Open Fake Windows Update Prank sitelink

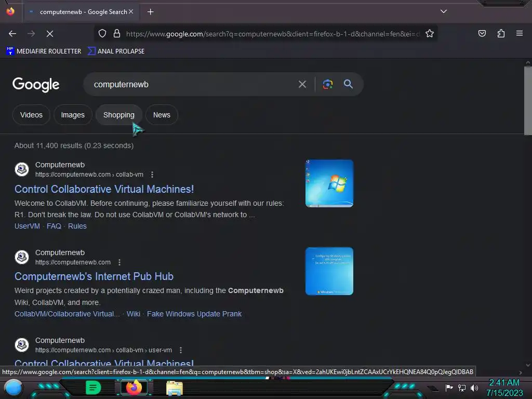pyautogui.click(x=194, y=314)
